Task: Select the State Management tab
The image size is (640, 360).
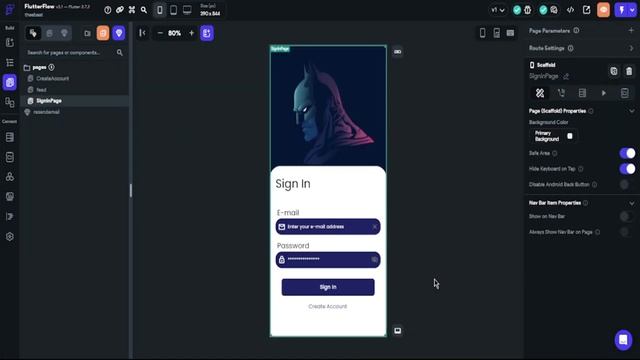Action: tap(624, 93)
